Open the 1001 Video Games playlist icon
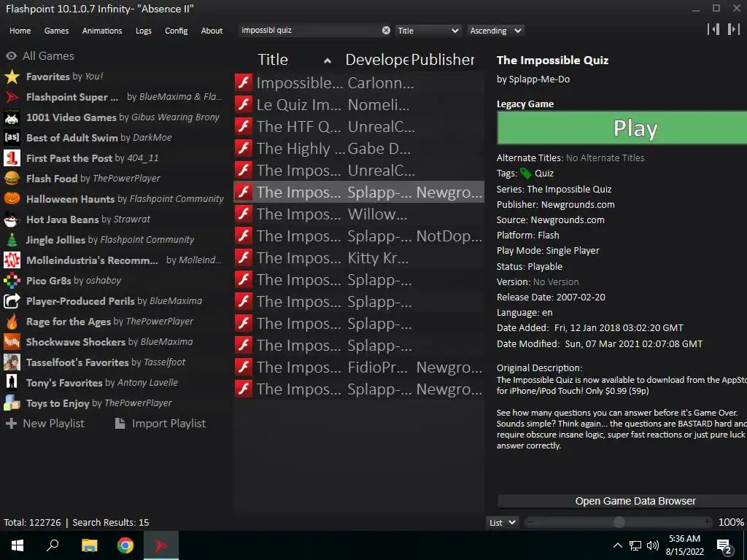The image size is (747, 560). [x=12, y=117]
